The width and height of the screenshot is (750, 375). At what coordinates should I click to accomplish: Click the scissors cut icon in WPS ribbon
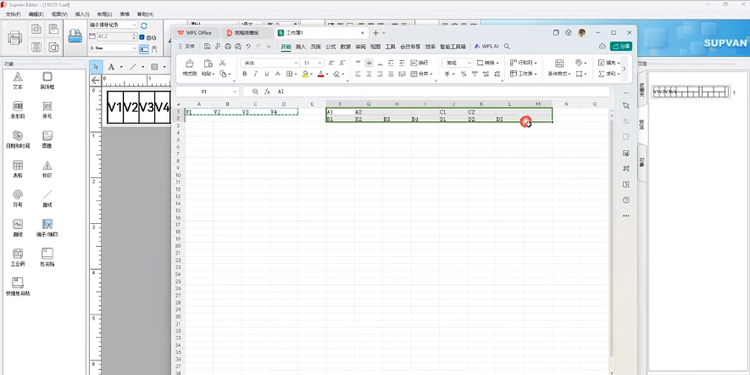coord(222,63)
